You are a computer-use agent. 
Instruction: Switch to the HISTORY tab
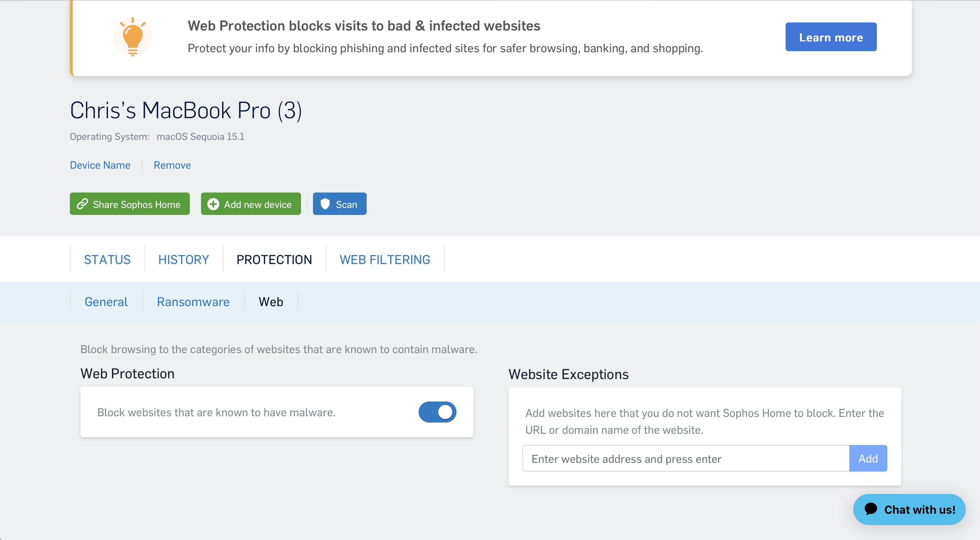pos(184,259)
